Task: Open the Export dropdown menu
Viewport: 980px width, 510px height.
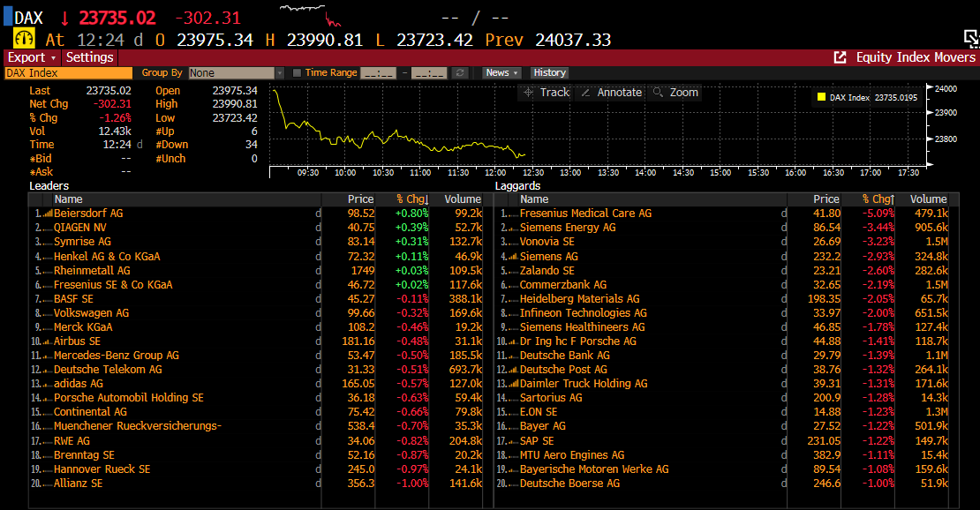Action: 31,57
